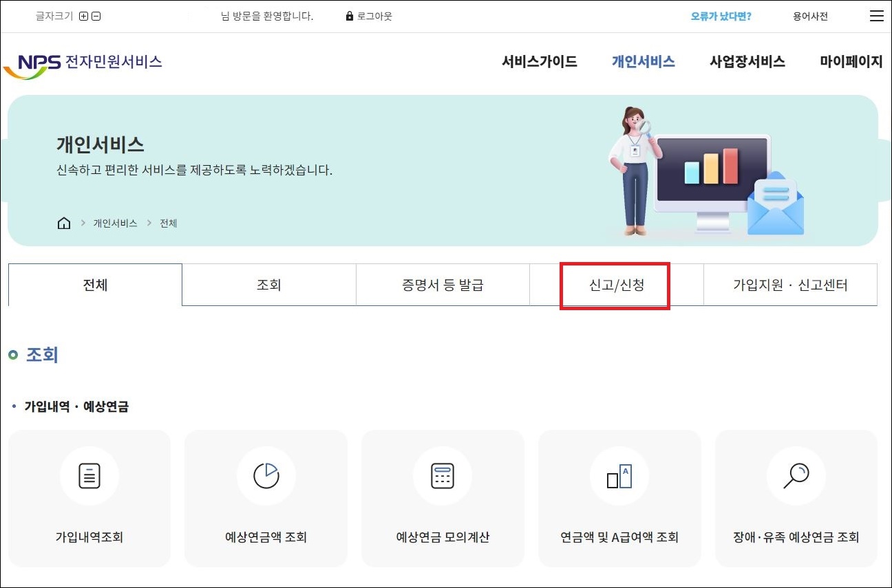Open the 용어사전 glossary link
The image size is (892, 588).
[809, 16]
